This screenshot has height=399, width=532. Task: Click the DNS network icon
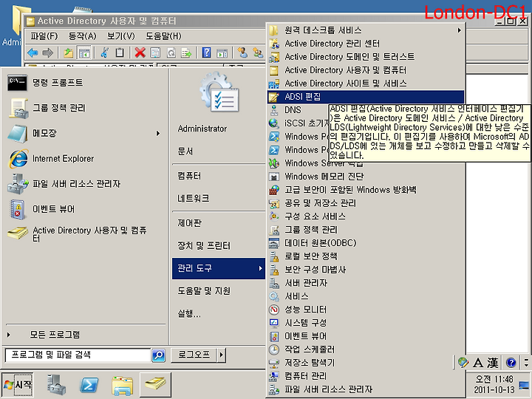tap(274, 110)
